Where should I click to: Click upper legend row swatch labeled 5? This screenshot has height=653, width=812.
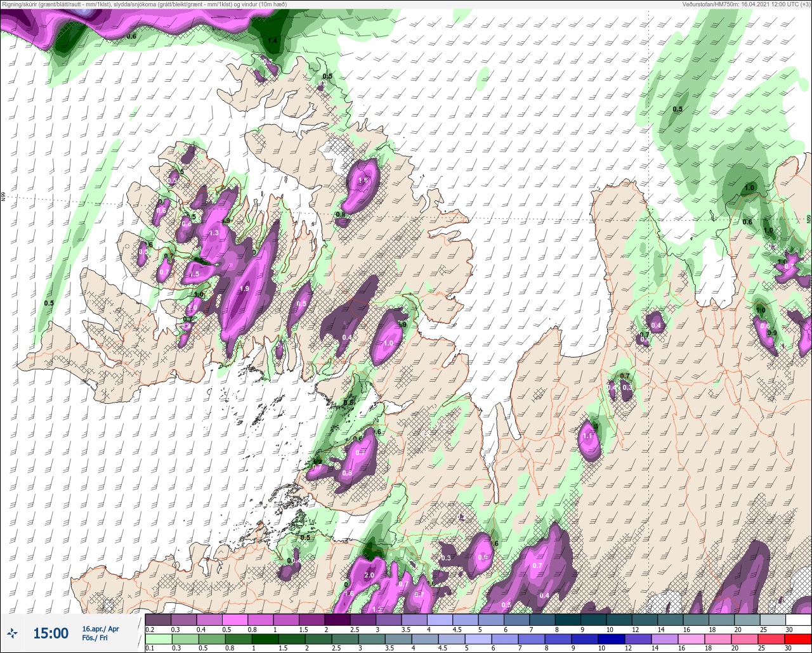point(491,619)
